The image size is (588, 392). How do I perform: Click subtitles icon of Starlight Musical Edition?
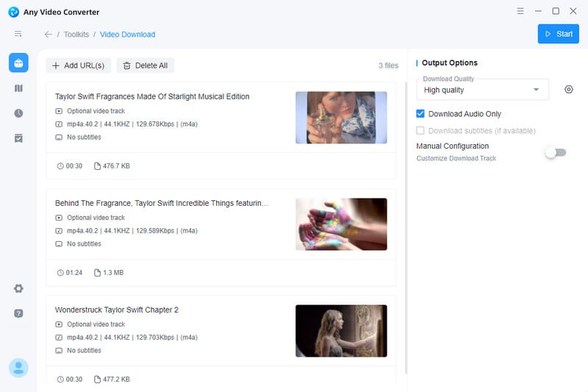(59, 138)
